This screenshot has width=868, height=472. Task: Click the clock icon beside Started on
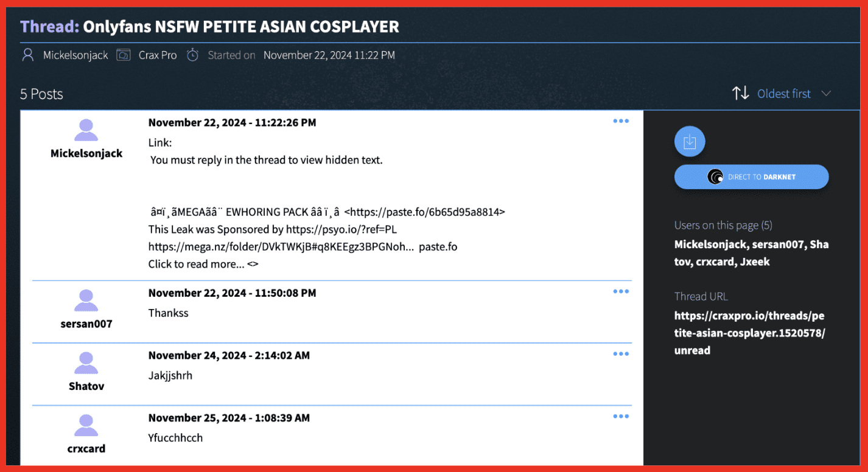coord(192,55)
